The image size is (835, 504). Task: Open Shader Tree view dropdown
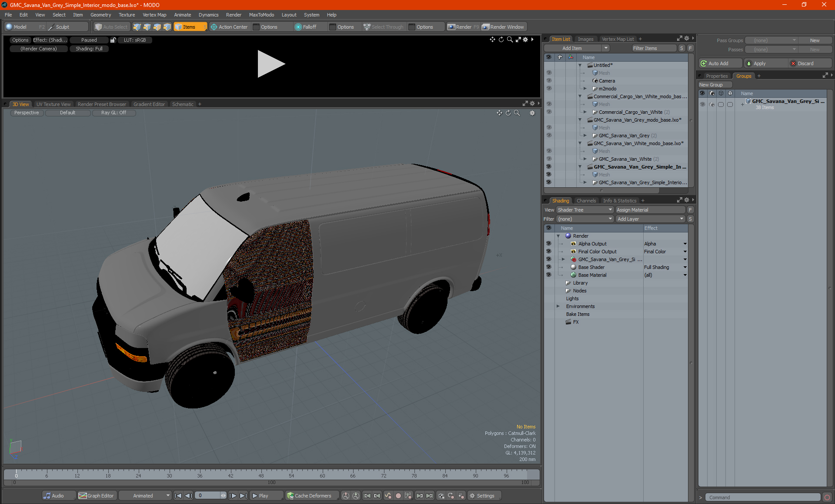coord(584,210)
